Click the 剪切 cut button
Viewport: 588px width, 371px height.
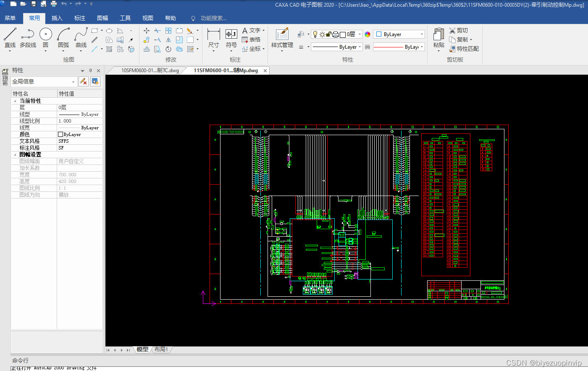coord(458,31)
